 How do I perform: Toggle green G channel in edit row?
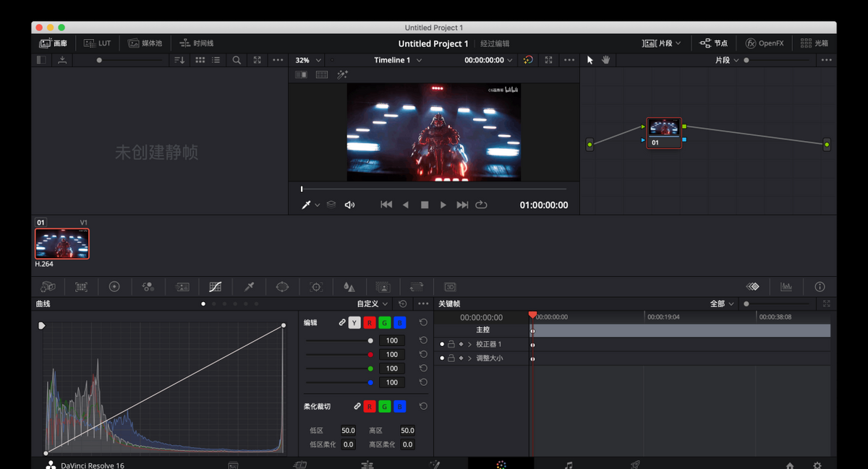tap(385, 322)
